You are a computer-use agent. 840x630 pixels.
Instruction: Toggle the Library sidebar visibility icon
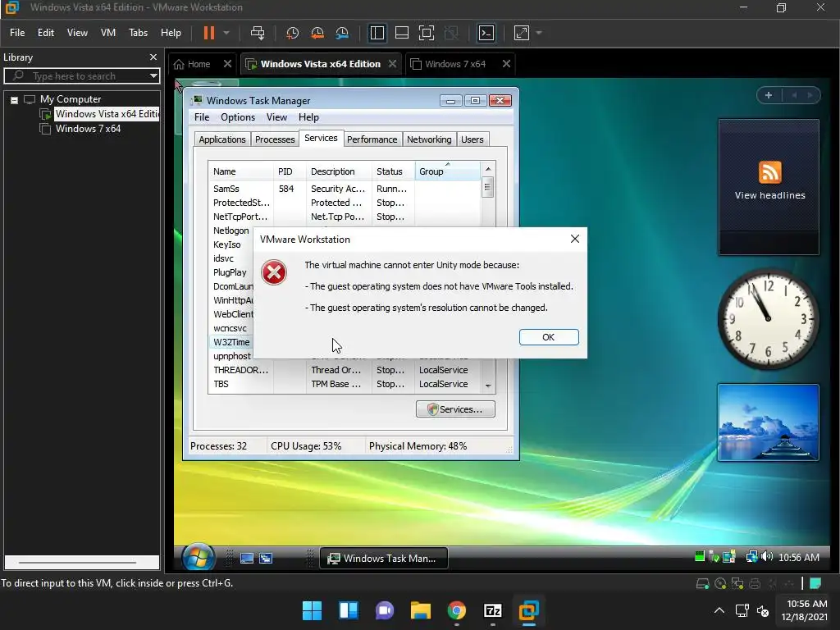(x=377, y=33)
